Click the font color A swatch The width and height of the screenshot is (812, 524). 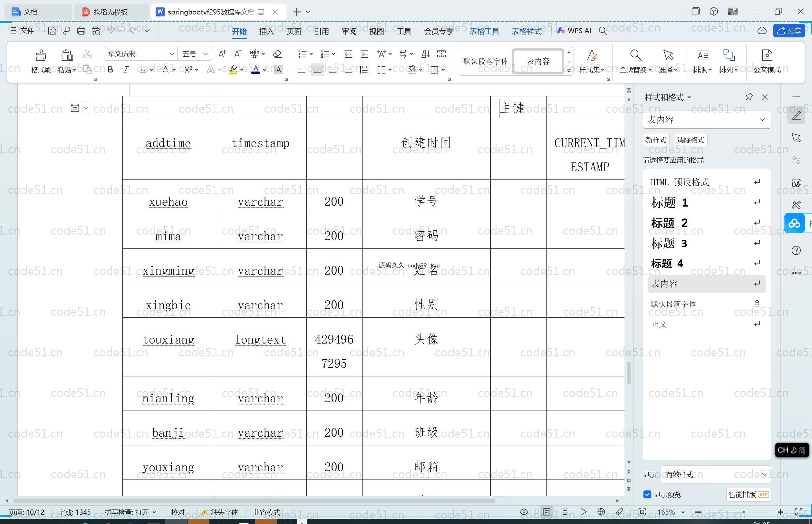[256, 70]
